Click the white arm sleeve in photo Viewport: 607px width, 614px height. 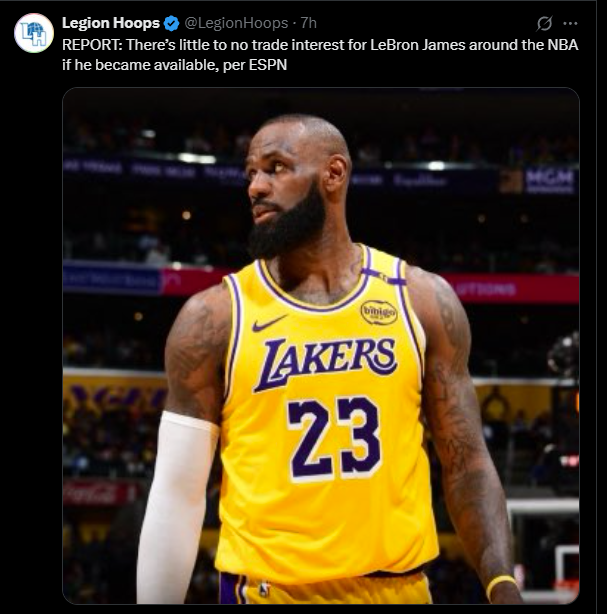[x=176, y=506]
